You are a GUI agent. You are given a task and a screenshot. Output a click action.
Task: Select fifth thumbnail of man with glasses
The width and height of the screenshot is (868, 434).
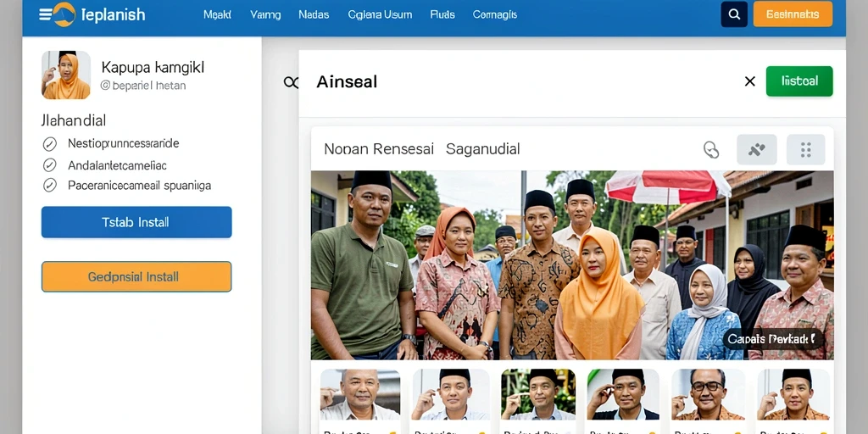pos(708,394)
